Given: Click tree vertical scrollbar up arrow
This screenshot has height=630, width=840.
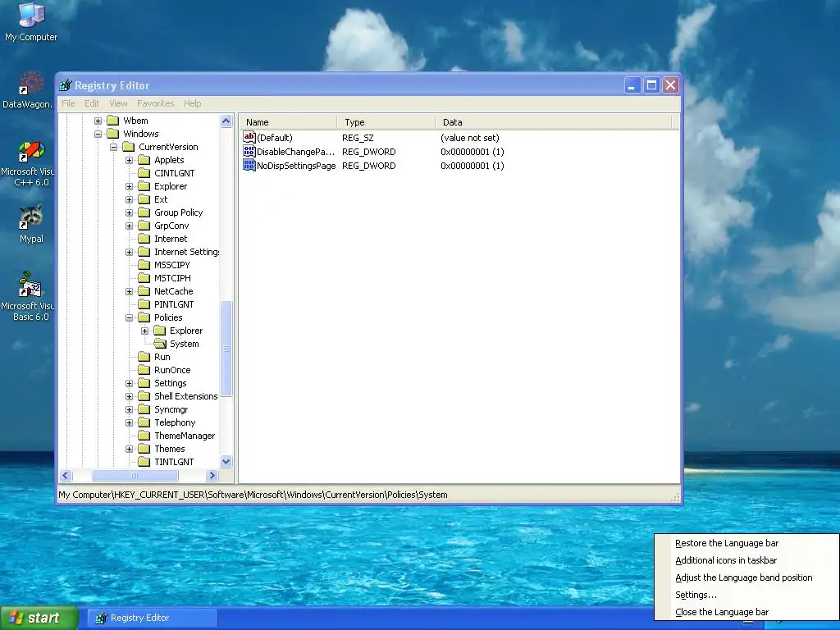Looking at the screenshot, I should pyautogui.click(x=226, y=121).
